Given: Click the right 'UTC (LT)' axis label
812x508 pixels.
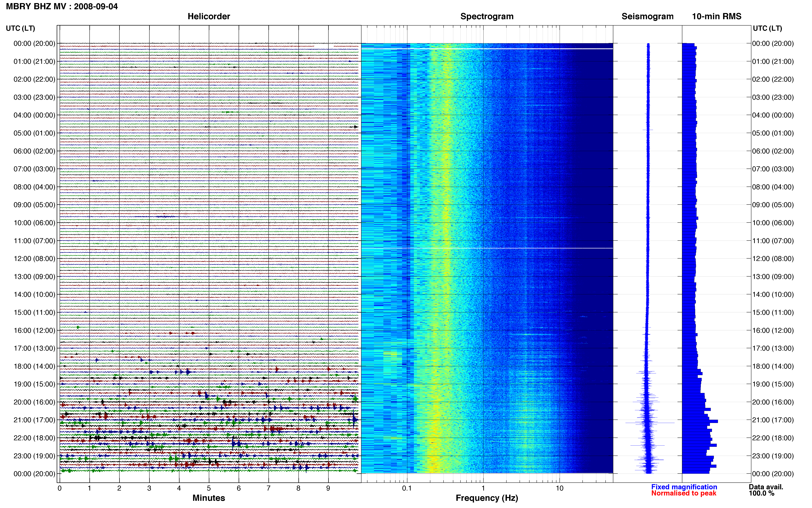Looking at the screenshot, I should point(767,28).
